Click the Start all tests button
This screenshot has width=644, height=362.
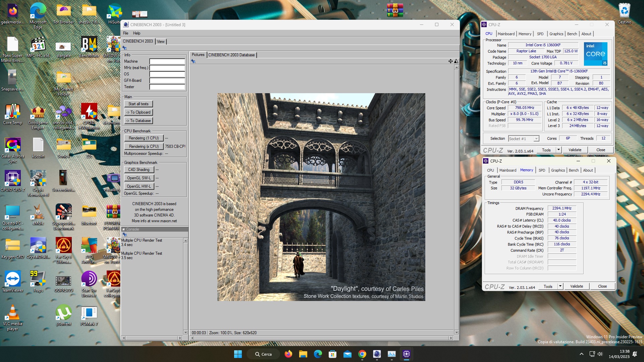(138, 104)
